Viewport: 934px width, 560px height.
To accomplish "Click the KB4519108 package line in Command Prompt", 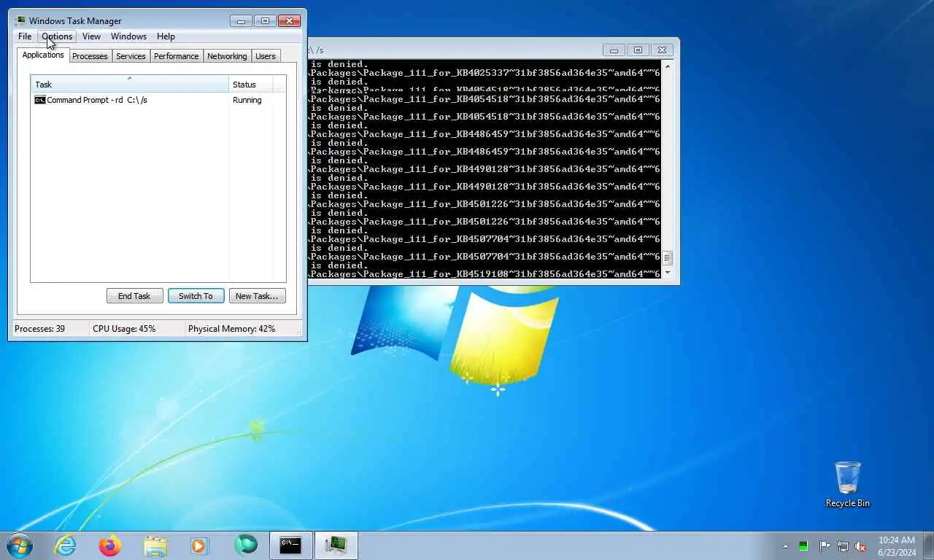I will 485,274.
